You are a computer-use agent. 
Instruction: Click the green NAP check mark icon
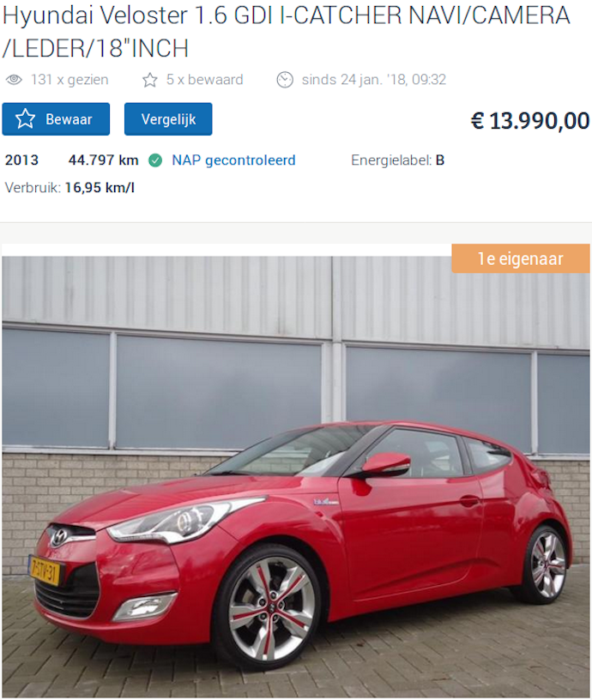[155, 160]
